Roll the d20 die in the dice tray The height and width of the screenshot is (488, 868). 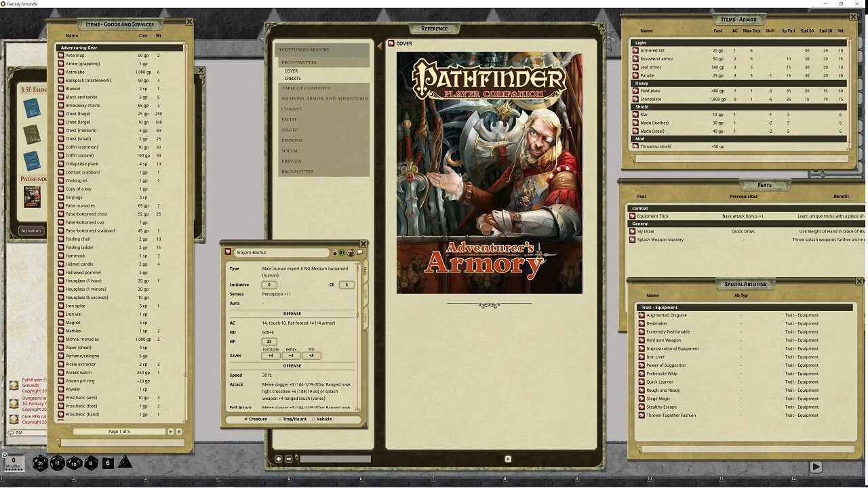pyautogui.click(x=40, y=463)
